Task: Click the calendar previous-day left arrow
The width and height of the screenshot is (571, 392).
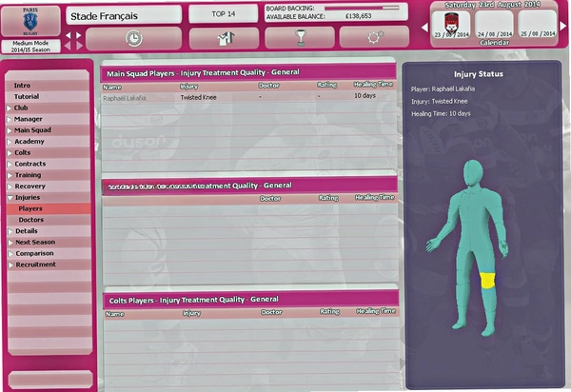Action: pos(424,28)
